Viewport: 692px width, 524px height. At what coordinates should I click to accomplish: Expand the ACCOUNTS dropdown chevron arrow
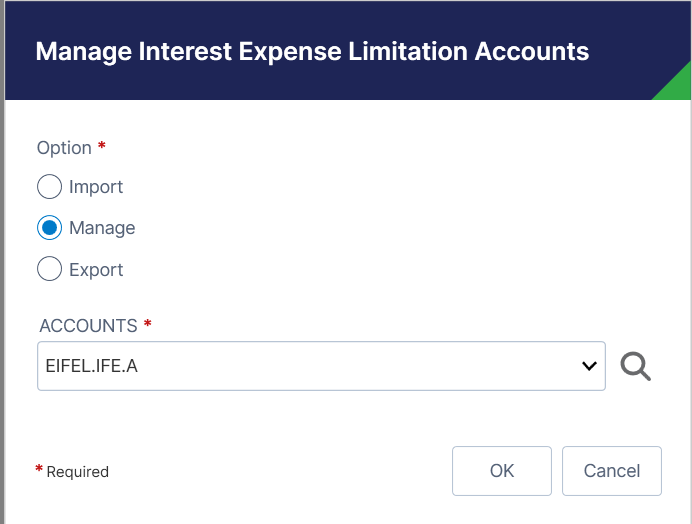(x=589, y=367)
